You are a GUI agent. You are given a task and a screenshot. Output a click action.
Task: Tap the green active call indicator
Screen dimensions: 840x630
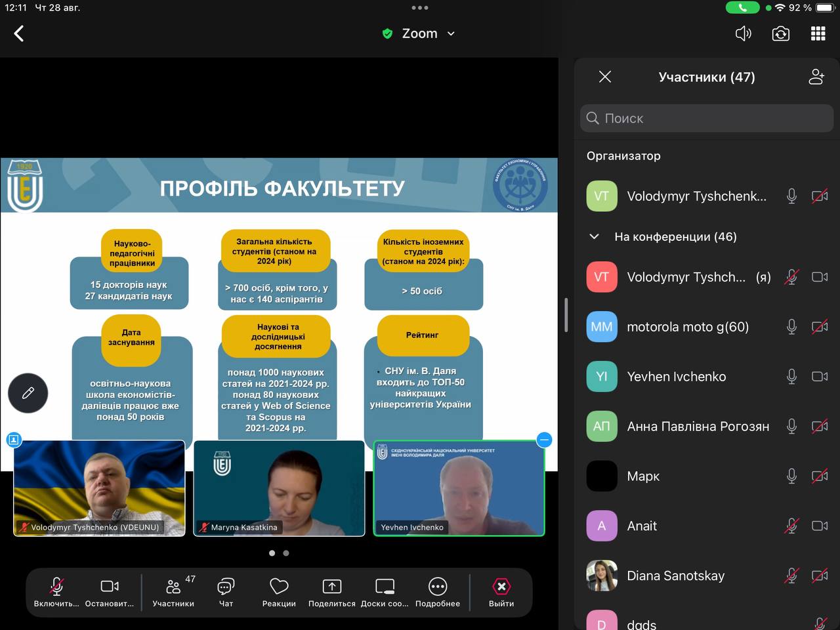tap(742, 8)
